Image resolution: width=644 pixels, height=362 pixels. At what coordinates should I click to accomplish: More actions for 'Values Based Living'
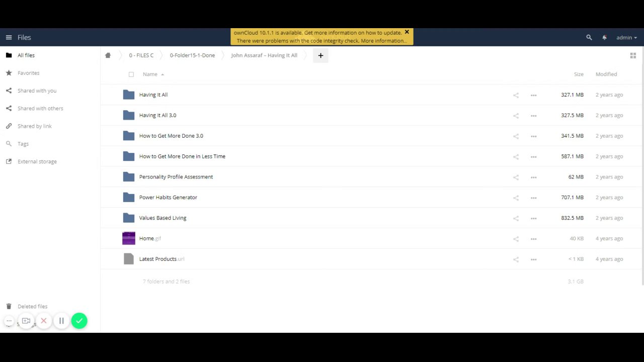pos(533,218)
